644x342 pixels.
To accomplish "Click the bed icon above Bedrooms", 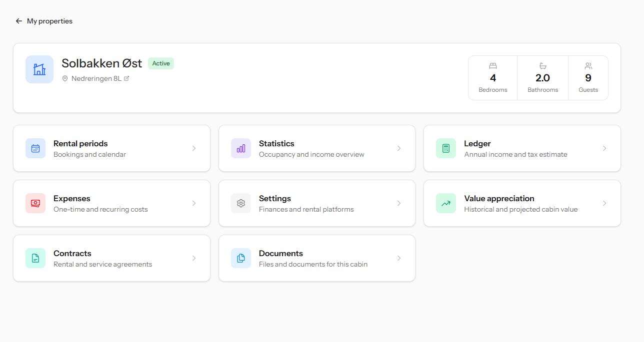I will pos(493,66).
